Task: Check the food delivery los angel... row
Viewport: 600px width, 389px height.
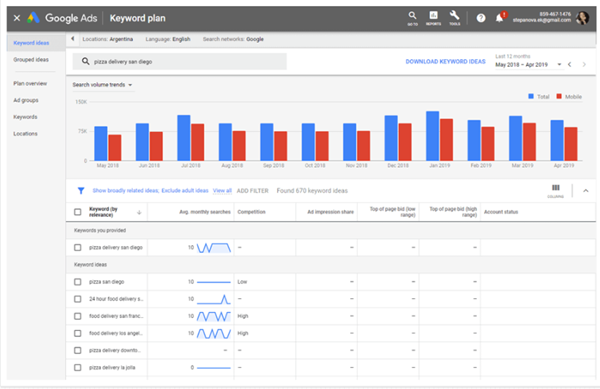Action: tap(78, 334)
